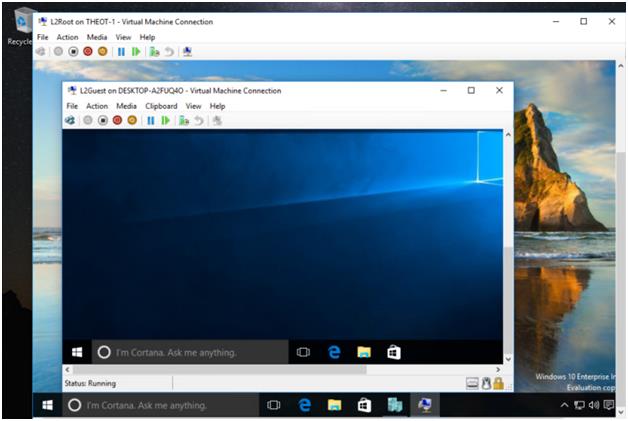628x421 pixels.
Task: Open View menu in L2Guest window
Action: (193, 106)
